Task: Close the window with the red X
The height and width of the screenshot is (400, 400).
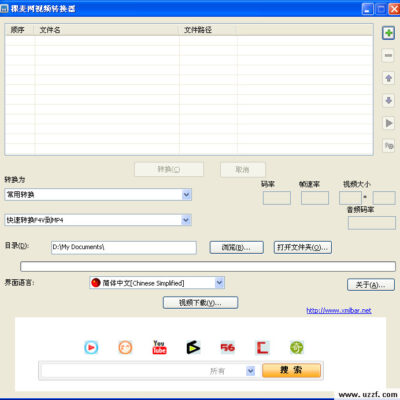Action: (394, 9)
